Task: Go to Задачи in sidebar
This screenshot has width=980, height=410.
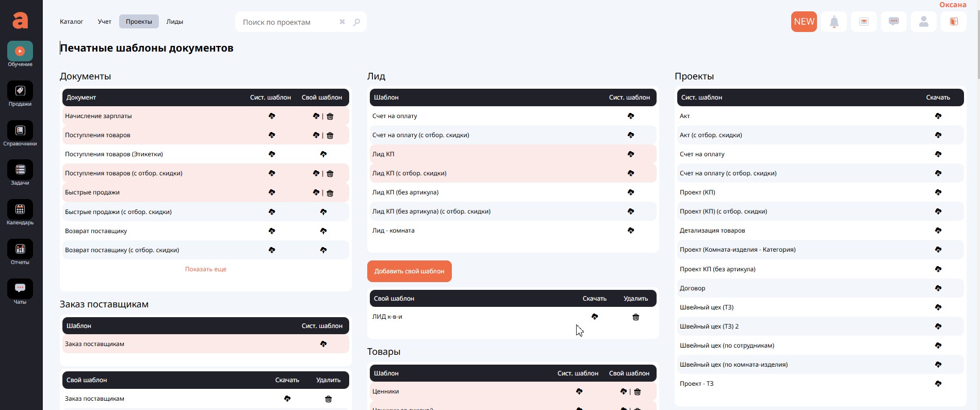Action: [x=20, y=170]
